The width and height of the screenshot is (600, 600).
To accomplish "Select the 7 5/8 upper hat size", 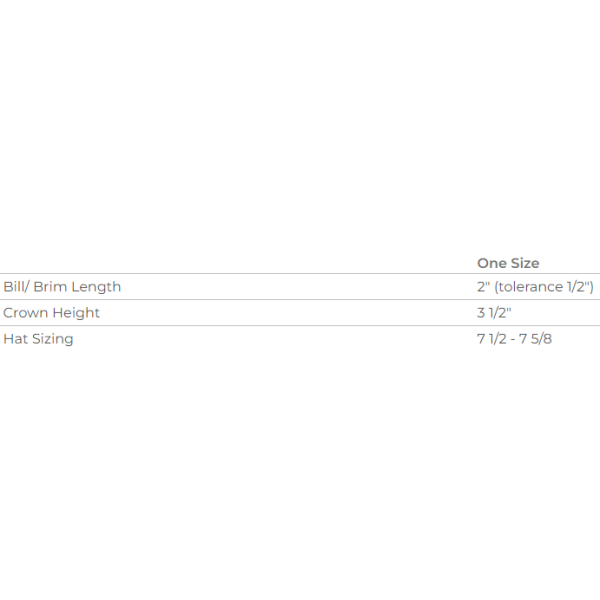I will (x=535, y=339).
